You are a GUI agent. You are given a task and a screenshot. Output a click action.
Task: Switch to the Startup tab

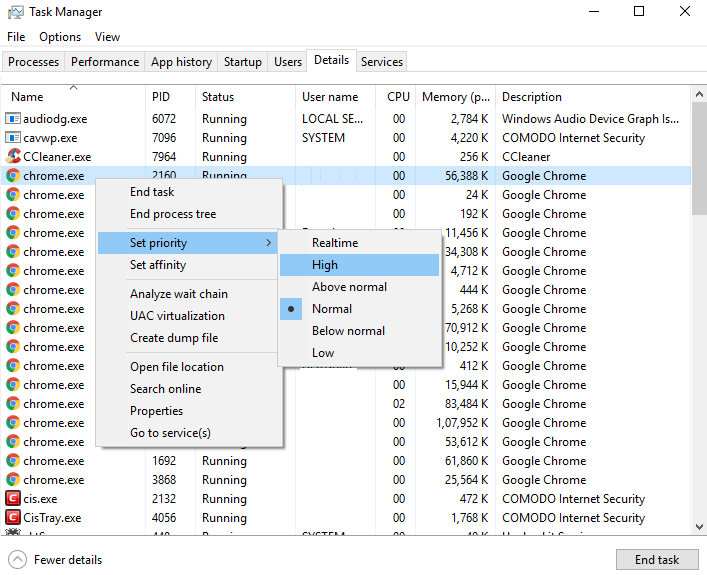[x=243, y=62]
